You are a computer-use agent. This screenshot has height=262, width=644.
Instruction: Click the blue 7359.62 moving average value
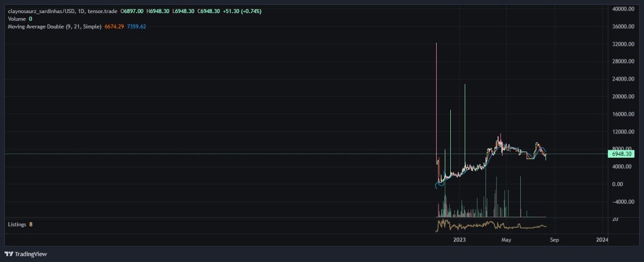[136, 26]
